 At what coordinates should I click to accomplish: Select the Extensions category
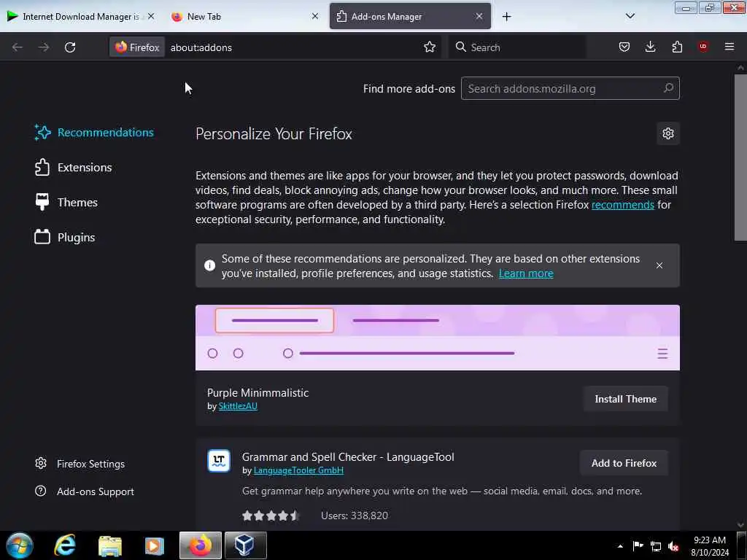[x=73, y=167]
